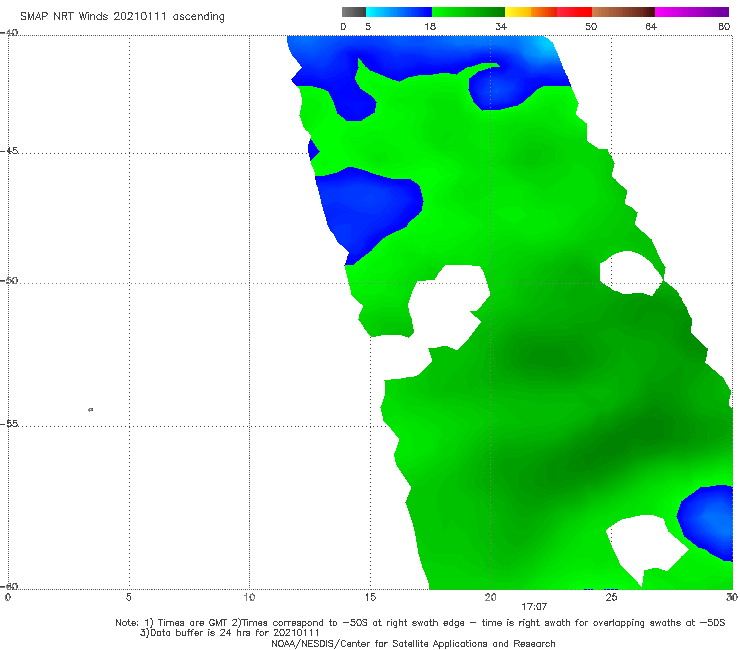This screenshot has width=740, height=650.
Task: Click longitude axis label '5'
Action: (128, 598)
